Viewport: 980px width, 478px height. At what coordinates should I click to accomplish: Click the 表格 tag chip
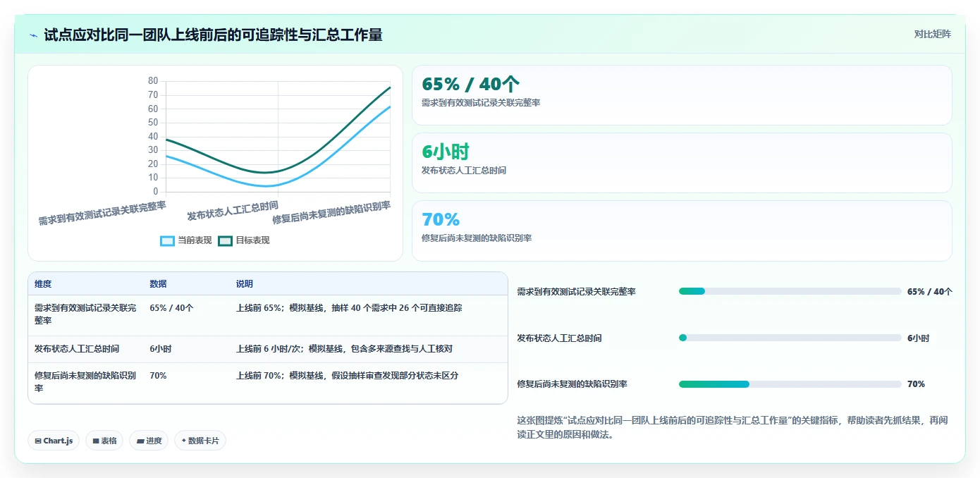(x=104, y=441)
